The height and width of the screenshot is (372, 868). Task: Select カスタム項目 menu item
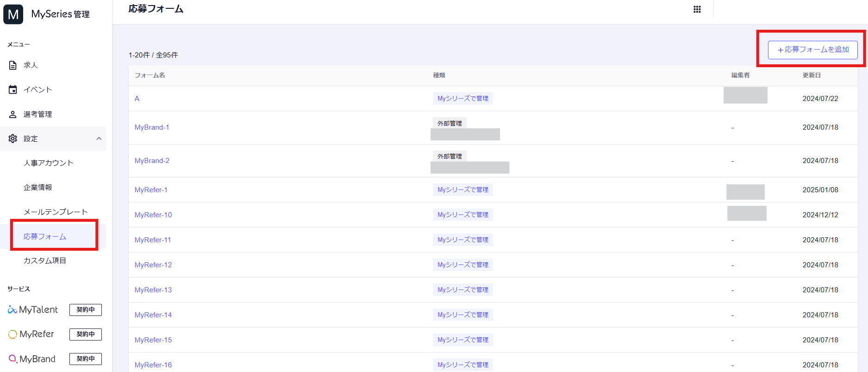(45, 261)
